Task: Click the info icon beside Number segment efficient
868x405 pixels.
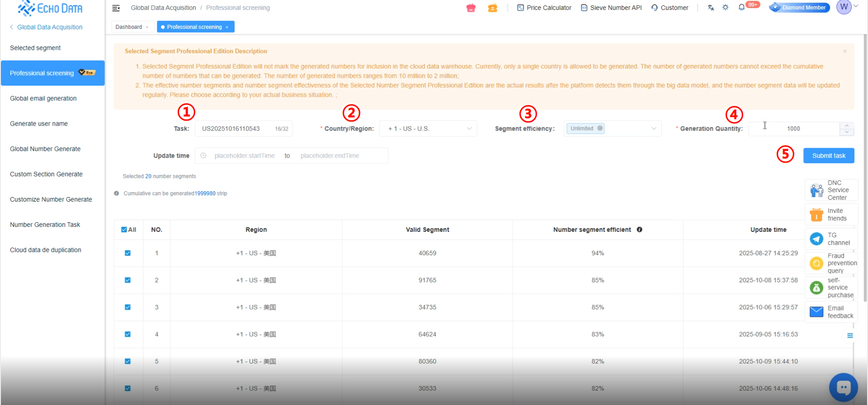Action: (639, 230)
